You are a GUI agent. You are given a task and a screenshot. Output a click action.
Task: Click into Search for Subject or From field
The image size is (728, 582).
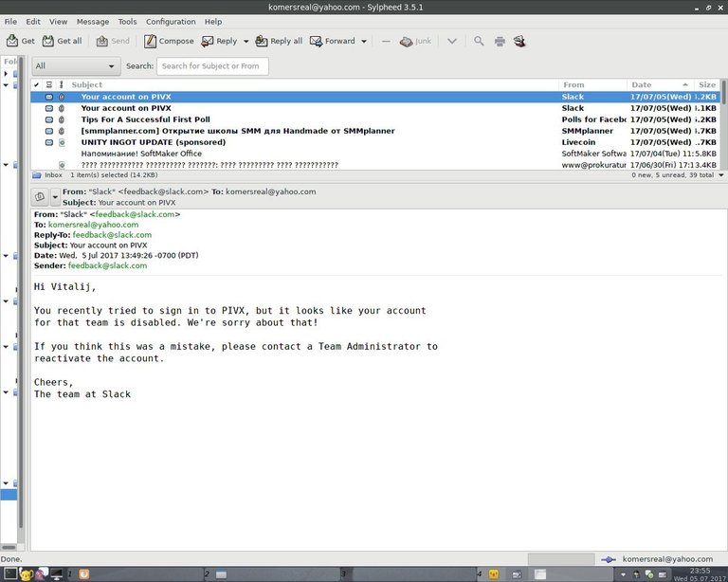pos(212,66)
